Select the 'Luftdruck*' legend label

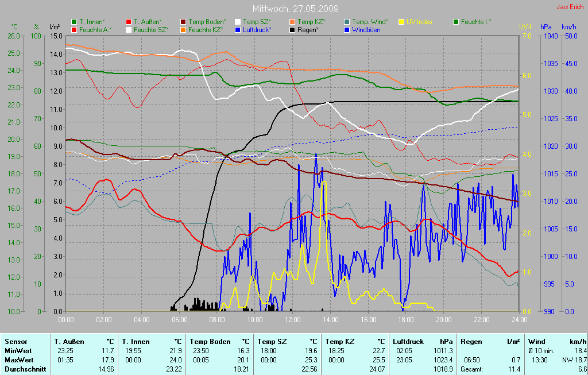click(x=257, y=30)
